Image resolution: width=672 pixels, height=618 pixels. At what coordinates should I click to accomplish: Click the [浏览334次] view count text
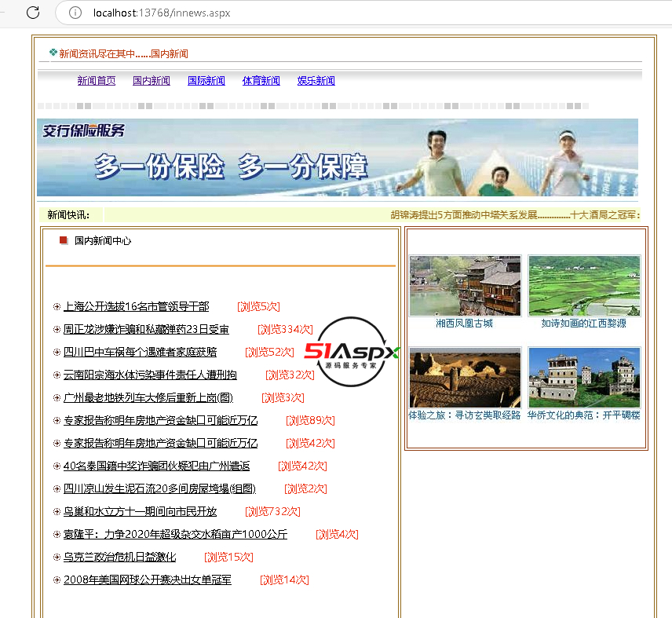(286, 329)
